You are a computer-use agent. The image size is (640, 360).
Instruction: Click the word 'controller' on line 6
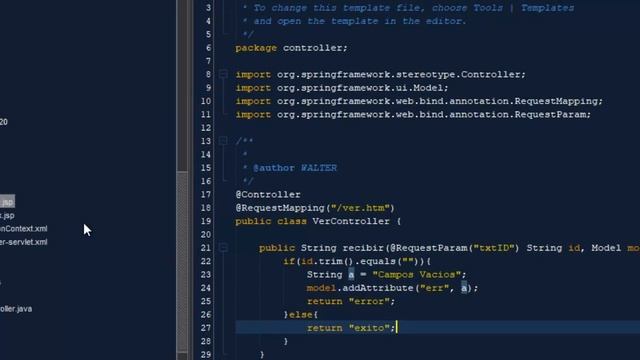(312, 48)
